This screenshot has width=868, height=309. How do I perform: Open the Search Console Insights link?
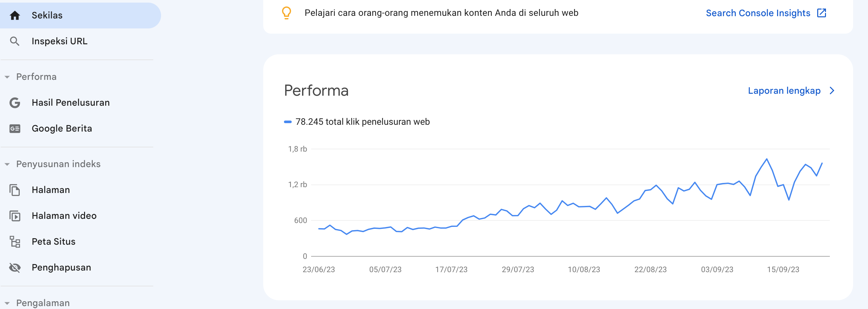tap(758, 13)
